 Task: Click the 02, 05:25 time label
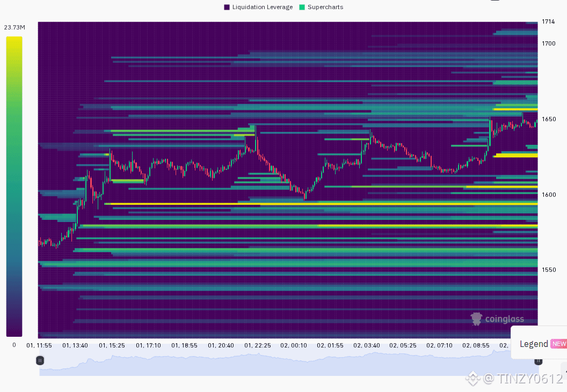(403, 345)
